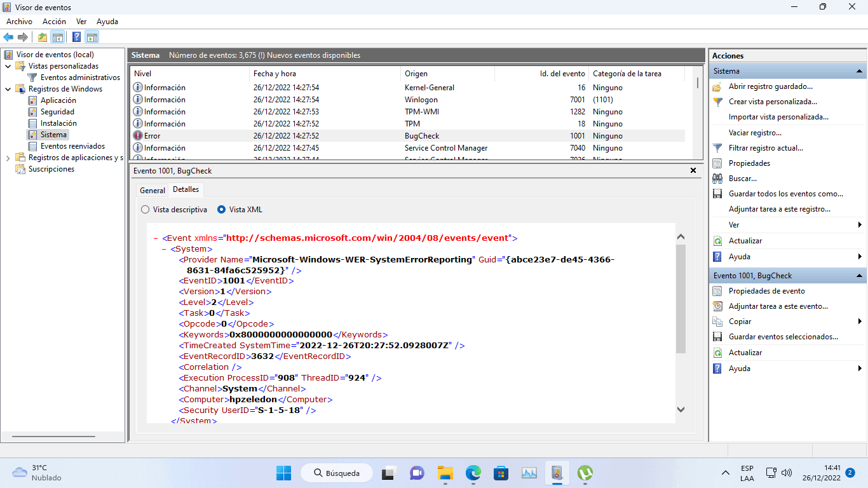Expand Registros de aplicaciones y servicios node
868x488 pixels.
[x=8, y=158]
